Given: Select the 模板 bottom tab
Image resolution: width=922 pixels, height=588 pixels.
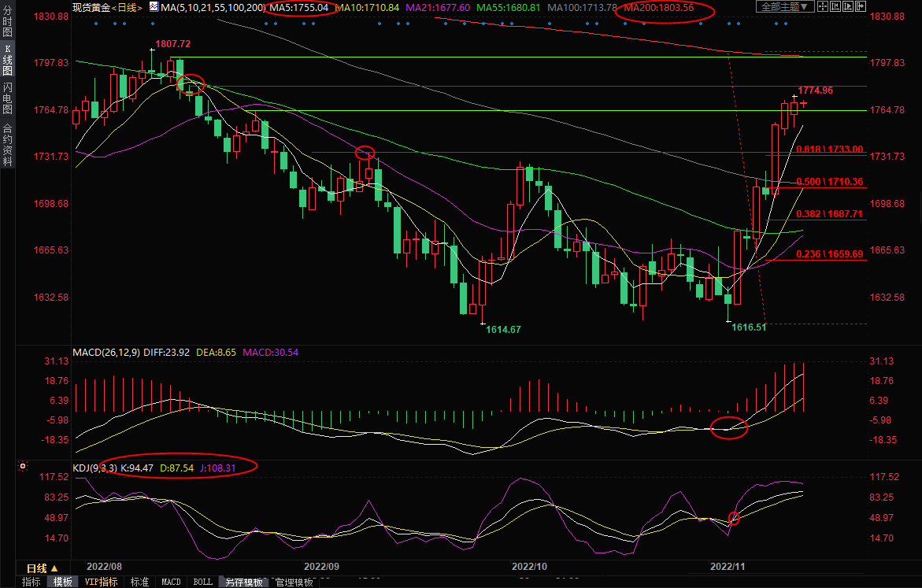Looking at the screenshot, I should click(x=63, y=582).
